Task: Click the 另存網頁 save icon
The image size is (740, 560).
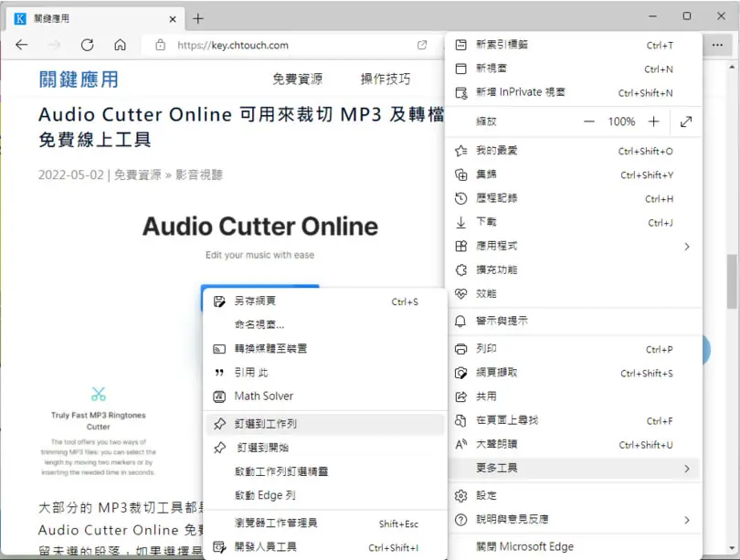Action: click(x=219, y=301)
